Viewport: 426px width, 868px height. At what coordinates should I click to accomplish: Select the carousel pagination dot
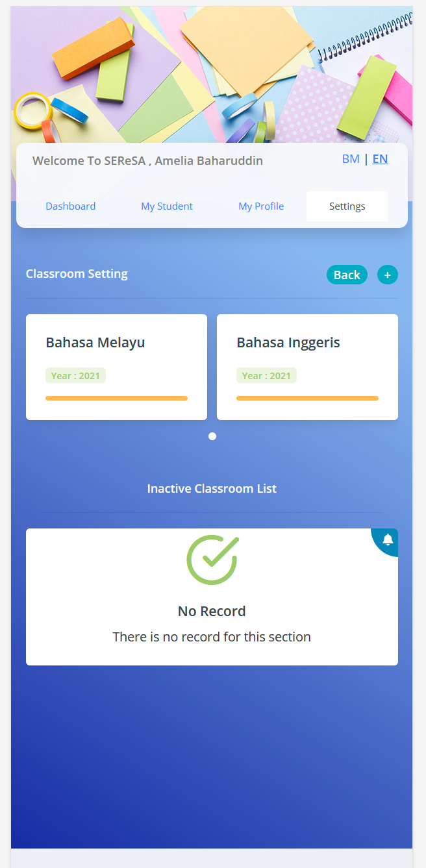(x=212, y=436)
